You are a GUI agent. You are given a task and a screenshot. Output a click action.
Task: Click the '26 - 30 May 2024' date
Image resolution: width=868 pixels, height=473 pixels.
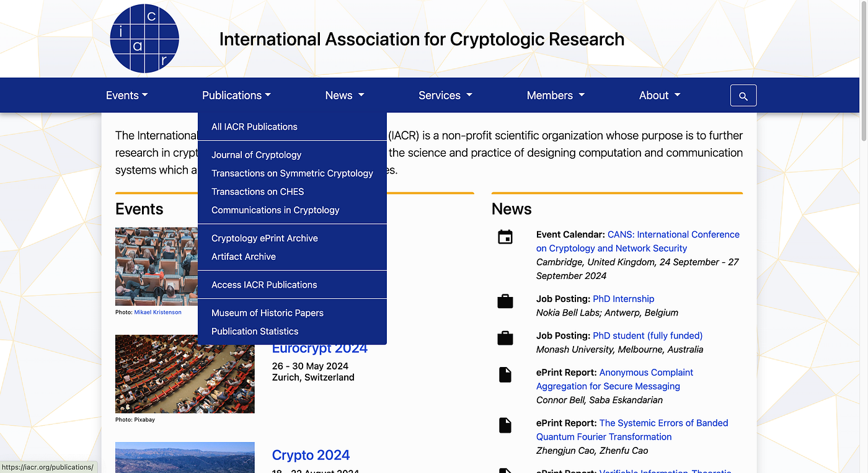click(310, 366)
